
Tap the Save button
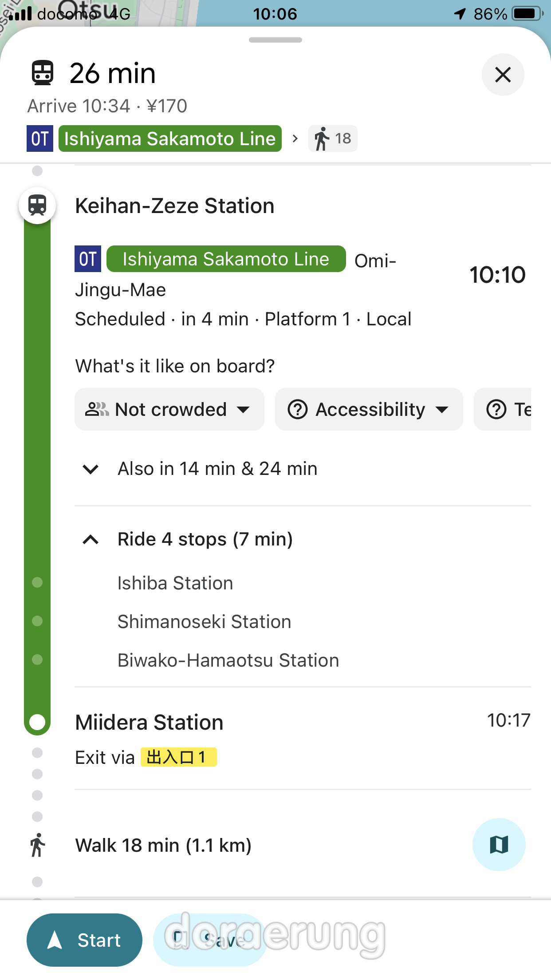point(209,940)
